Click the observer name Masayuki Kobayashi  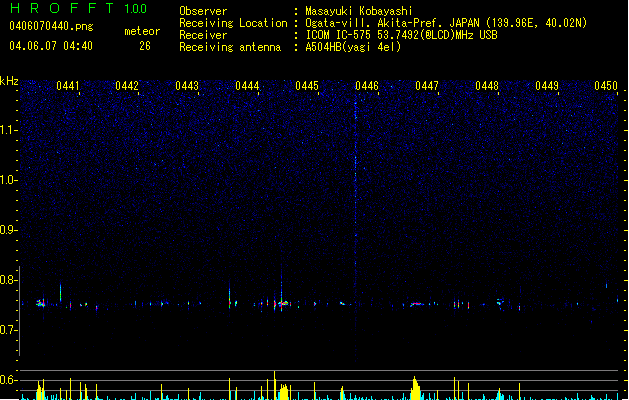(x=359, y=11)
